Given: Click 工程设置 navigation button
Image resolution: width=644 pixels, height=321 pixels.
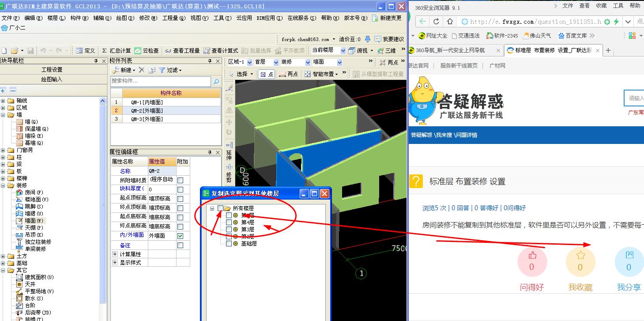Looking at the screenshot, I should (52, 70).
